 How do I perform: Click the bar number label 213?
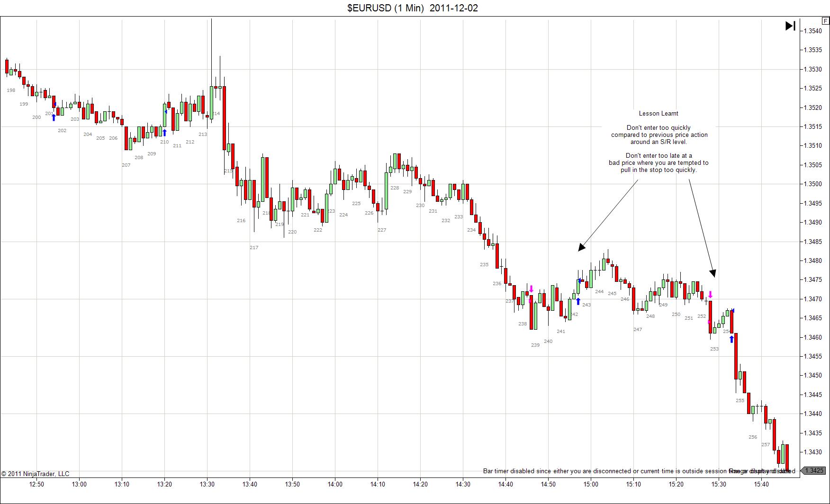(203, 134)
